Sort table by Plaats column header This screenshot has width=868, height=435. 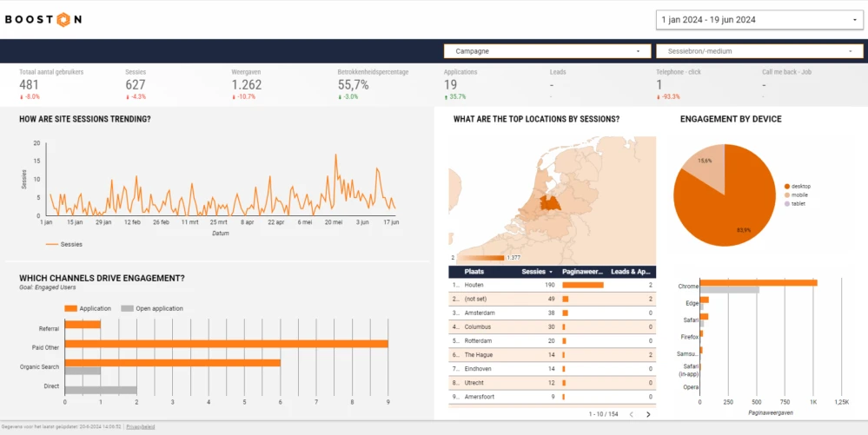coord(474,272)
